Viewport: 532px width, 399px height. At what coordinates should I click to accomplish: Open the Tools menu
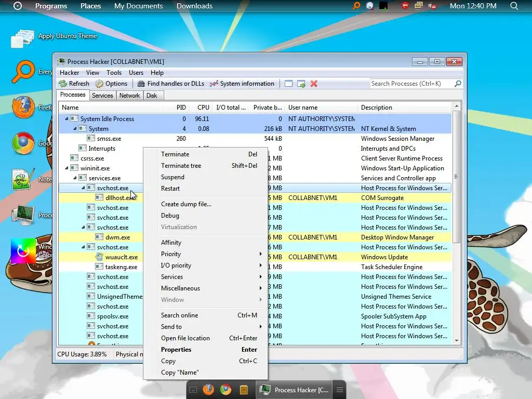pyautogui.click(x=114, y=73)
